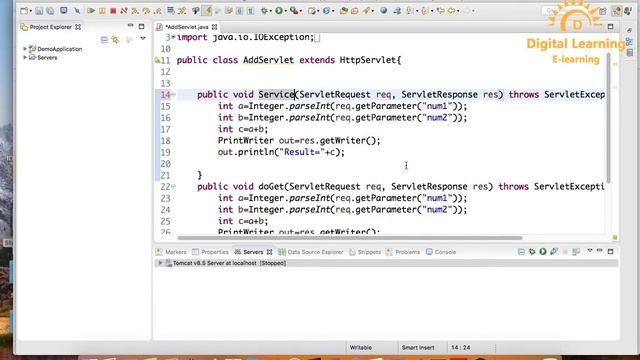Open the Snippets tab
The height and width of the screenshot is (360, 640).
click(x=365, y=252)
